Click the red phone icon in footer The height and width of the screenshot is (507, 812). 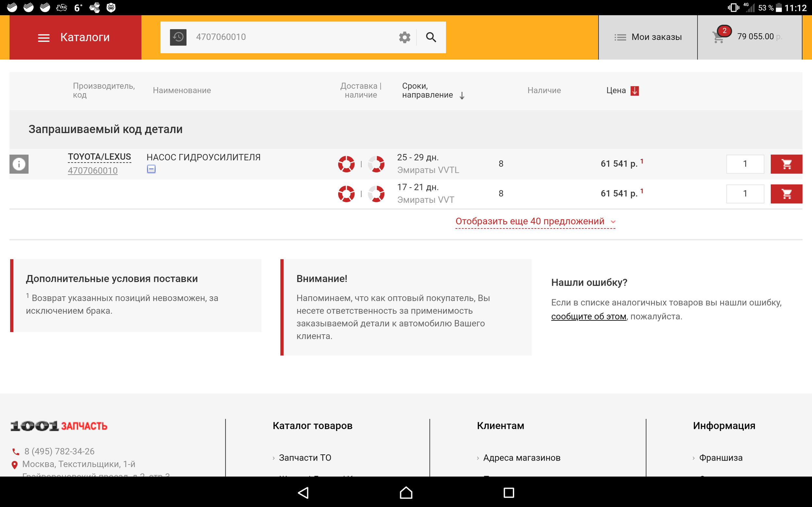pos(16,452)
